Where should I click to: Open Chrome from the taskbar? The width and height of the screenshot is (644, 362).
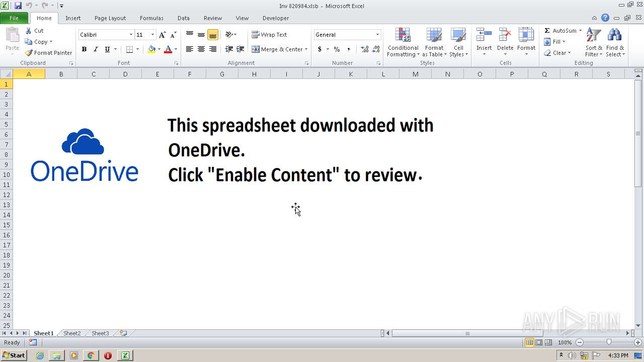pos(91,355)
